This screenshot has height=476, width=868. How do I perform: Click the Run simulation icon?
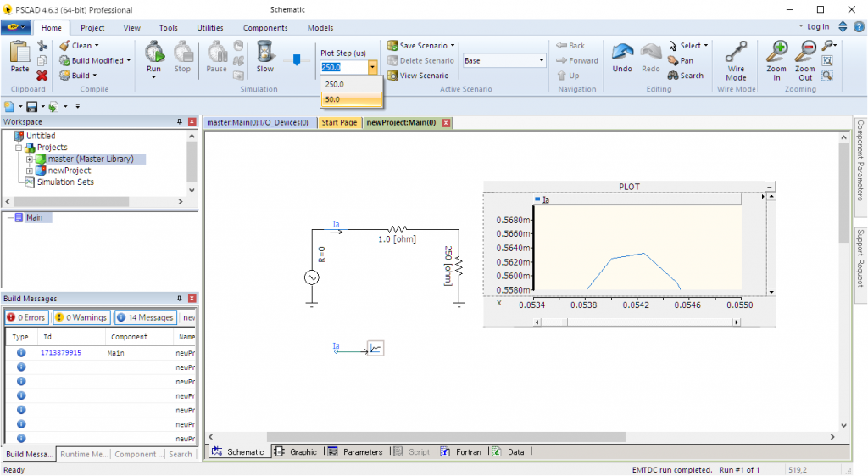pos(153,53)
